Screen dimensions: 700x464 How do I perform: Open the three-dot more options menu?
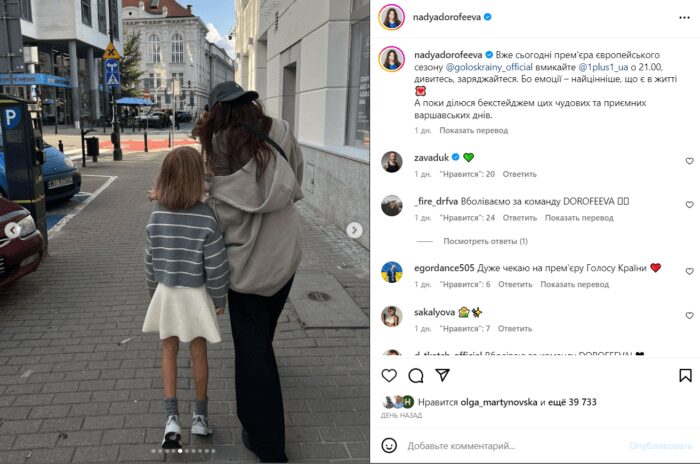coord(684,17)
